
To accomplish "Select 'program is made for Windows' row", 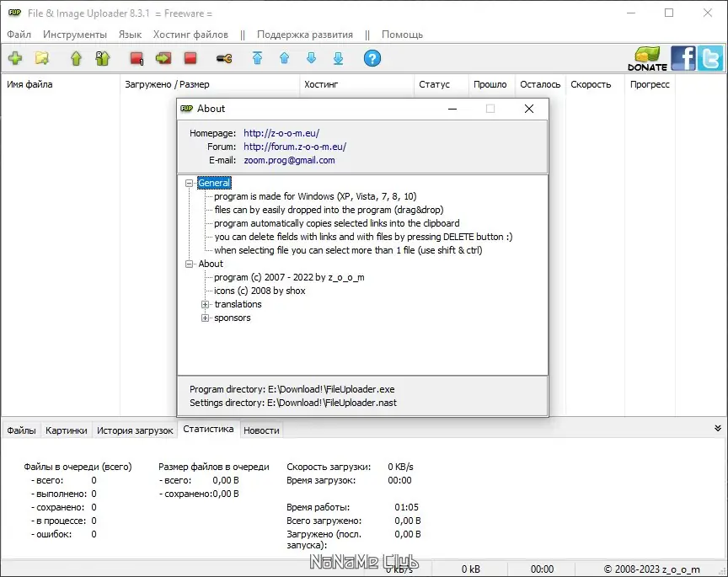I will tap(315, 196).
